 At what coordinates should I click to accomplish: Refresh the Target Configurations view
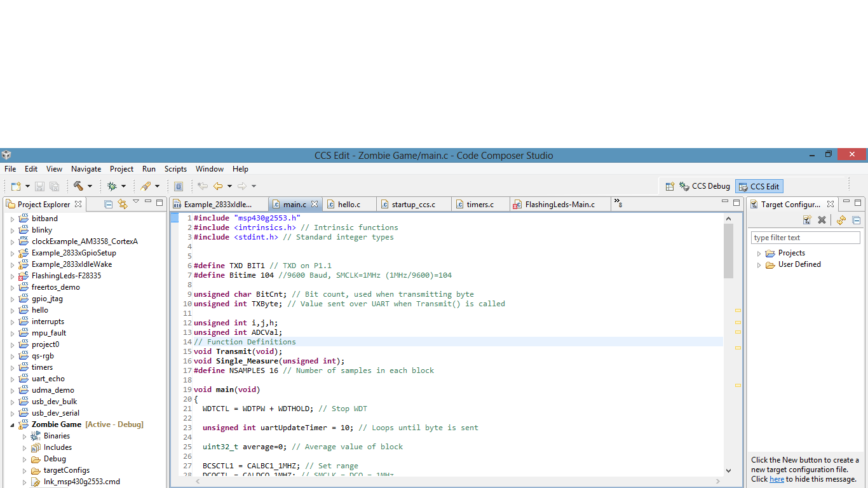pos(841,220)
